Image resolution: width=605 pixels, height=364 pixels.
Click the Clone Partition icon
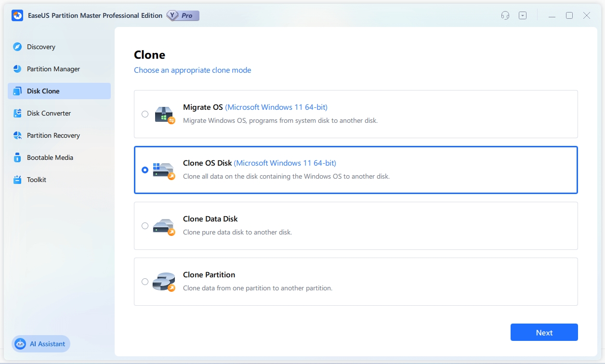click(x=164, y=282)
